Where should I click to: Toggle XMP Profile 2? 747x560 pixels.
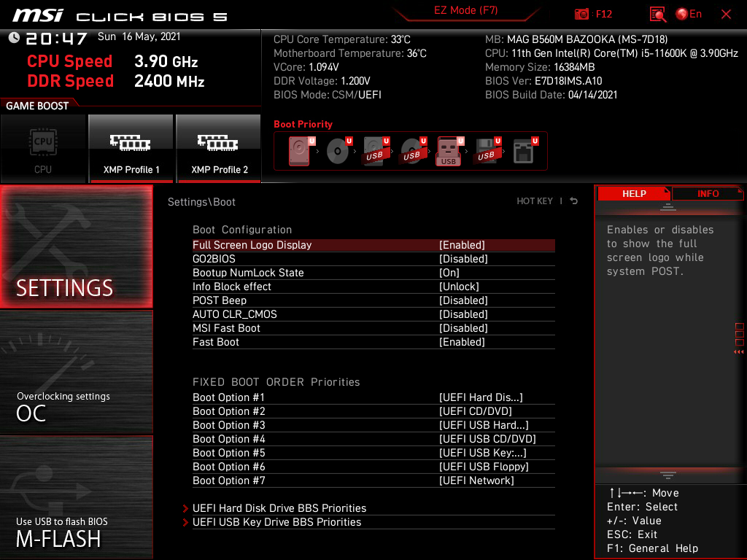pos(219,149)
